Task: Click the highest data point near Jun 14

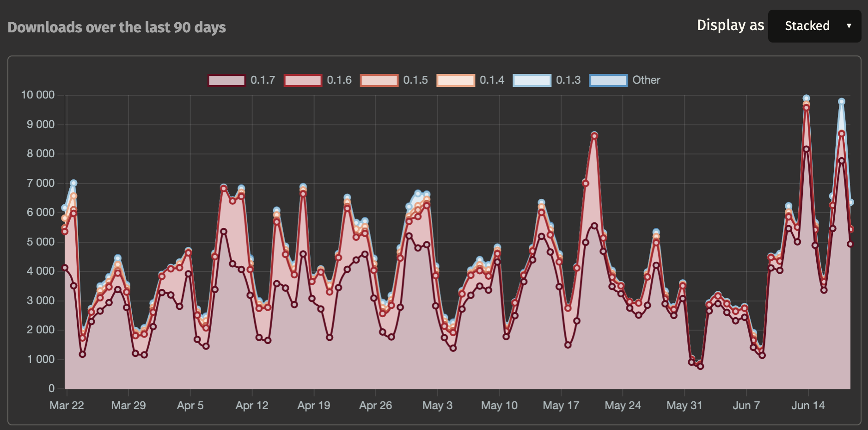Action: 806,98
